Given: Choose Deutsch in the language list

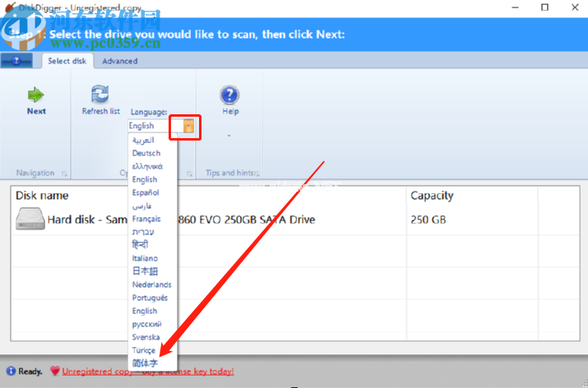Looking at the screenshot, I should [x=146, y=153].
